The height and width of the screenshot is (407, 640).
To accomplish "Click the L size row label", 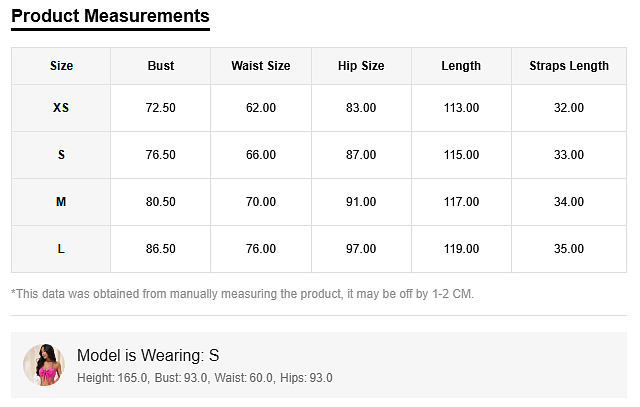I will click(x=61, y=249).
